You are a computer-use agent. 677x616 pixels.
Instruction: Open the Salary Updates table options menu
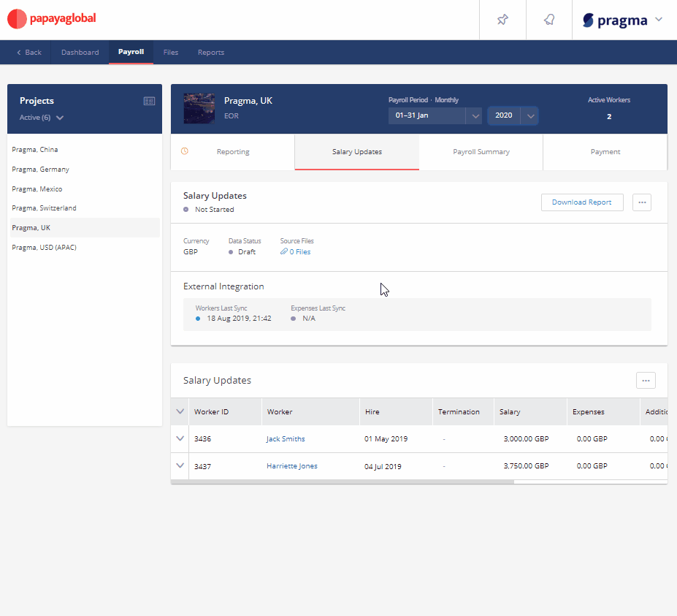point(645,380)
